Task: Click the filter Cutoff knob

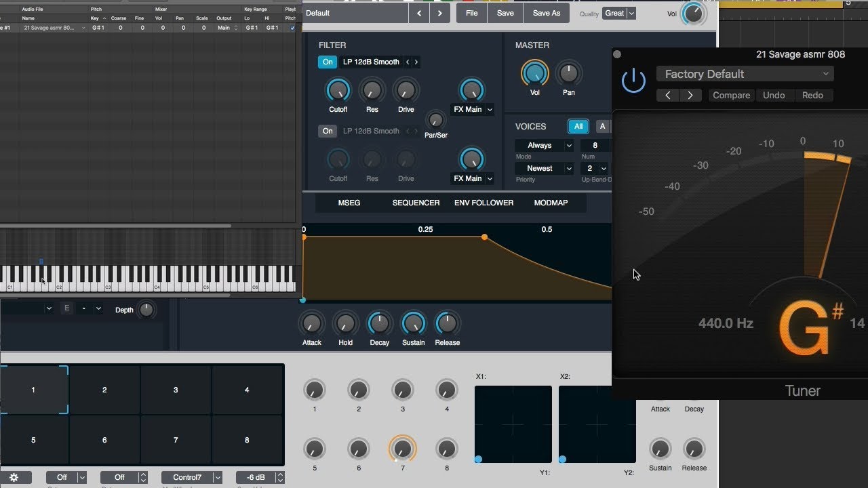Action: pyautogui.click(x=338, y=90)
